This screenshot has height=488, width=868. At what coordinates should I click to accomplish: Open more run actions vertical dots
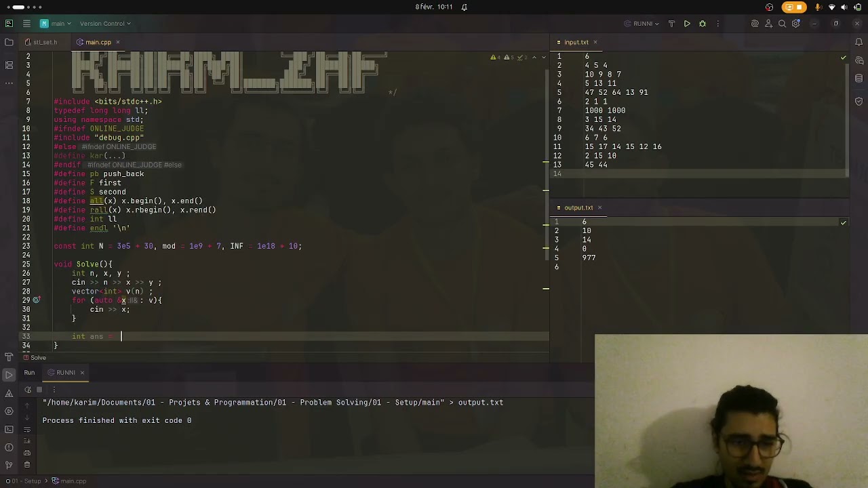click(717, 24)
